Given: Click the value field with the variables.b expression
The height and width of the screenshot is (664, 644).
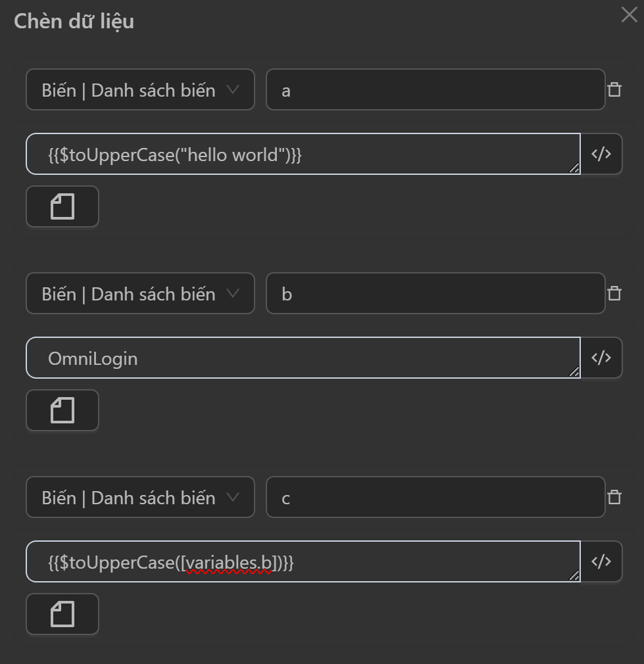Looking at the screenshot, I should 303,562.
